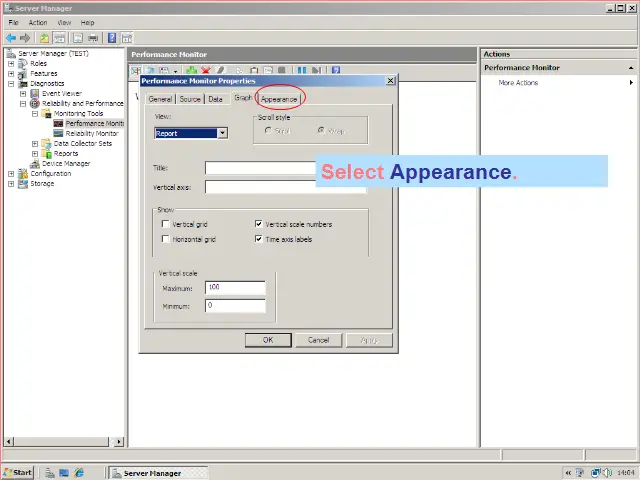Click the OK button
This screenshot has height=480, width=640.
(x=268, y=340)
